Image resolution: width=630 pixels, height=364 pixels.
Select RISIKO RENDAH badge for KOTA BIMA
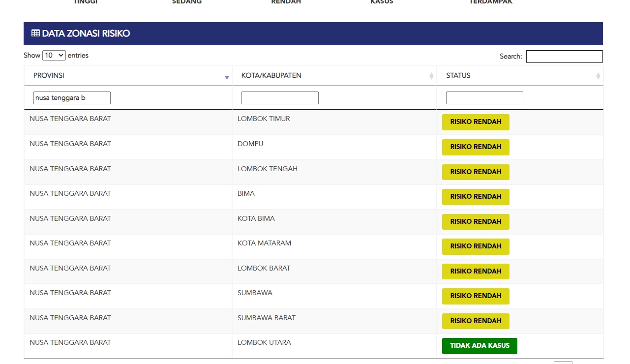tap(476, 222)
